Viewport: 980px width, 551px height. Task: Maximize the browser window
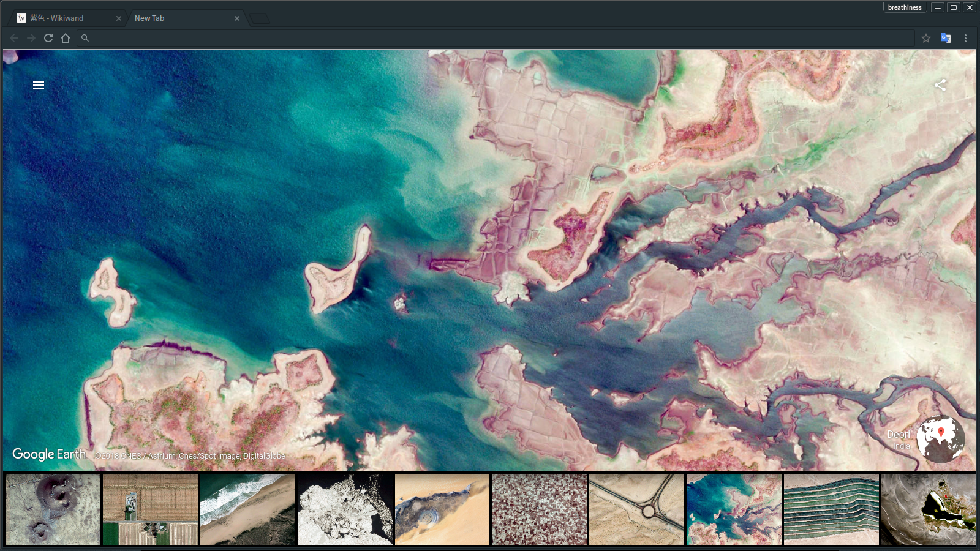coord(954,7)
